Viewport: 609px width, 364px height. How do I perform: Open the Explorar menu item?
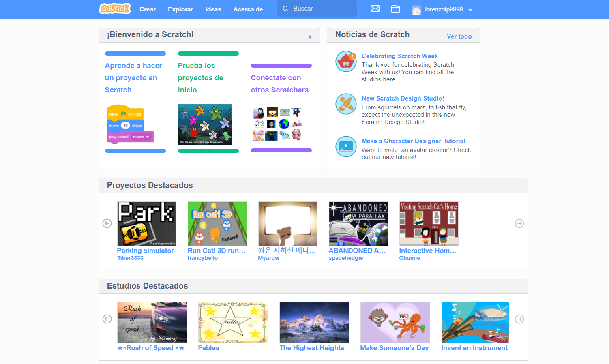tap(180, 9)
